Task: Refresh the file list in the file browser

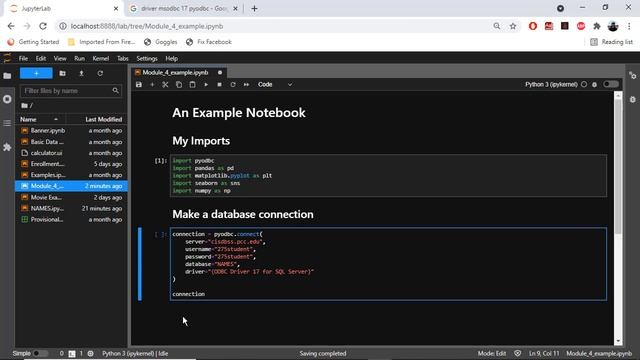Action: (x=100, y=73)
